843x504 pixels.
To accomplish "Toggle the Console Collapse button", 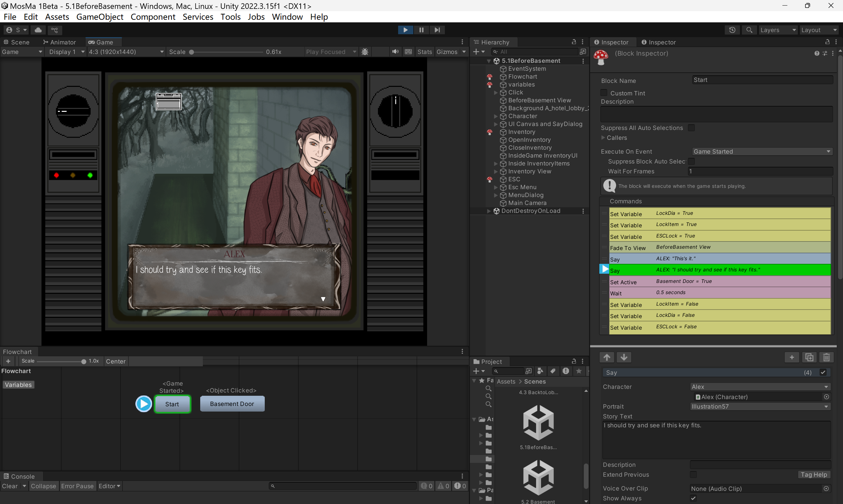I will click(43, 486).
